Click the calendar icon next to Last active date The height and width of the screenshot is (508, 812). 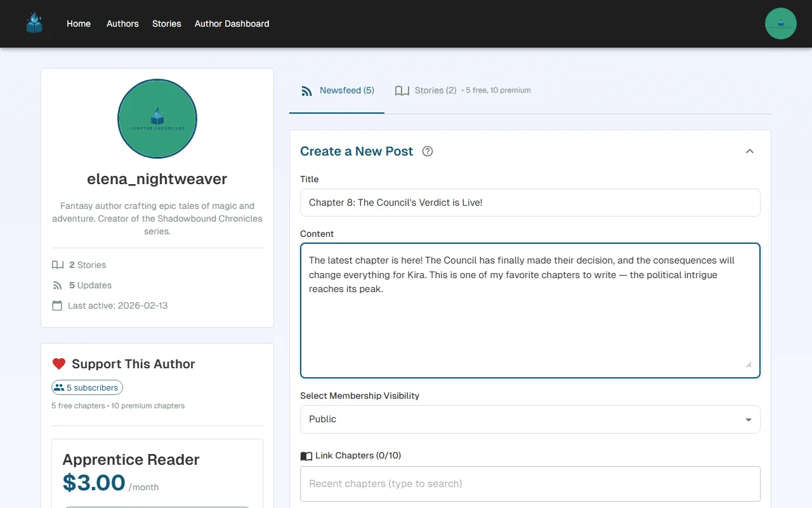click(x=57, y=305)
